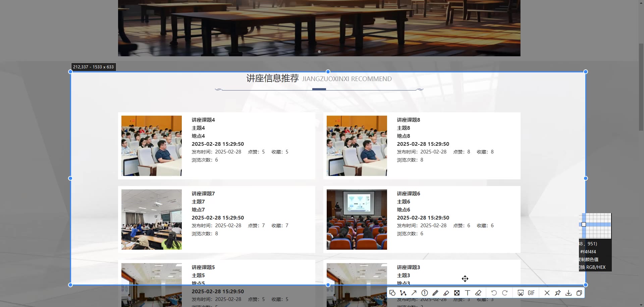Click the 讲座课题8 date 2025-02-28 15:29:50
Image resolution: width=644 pixels, height=307 pixels.
pos(423,144)
